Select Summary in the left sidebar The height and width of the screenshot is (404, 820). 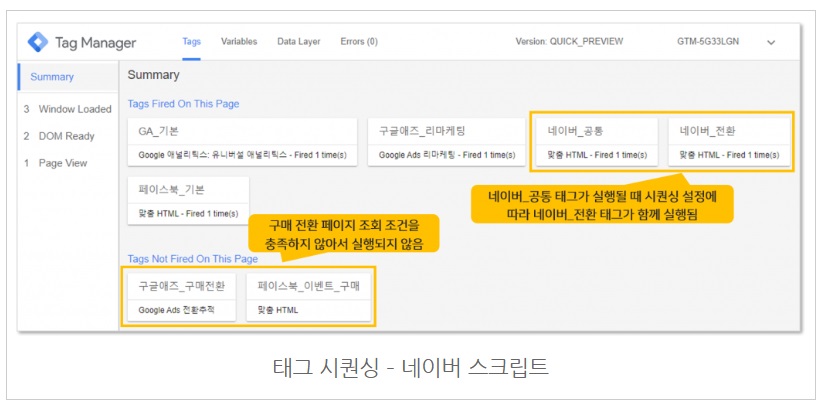click(x=68, y=77)
